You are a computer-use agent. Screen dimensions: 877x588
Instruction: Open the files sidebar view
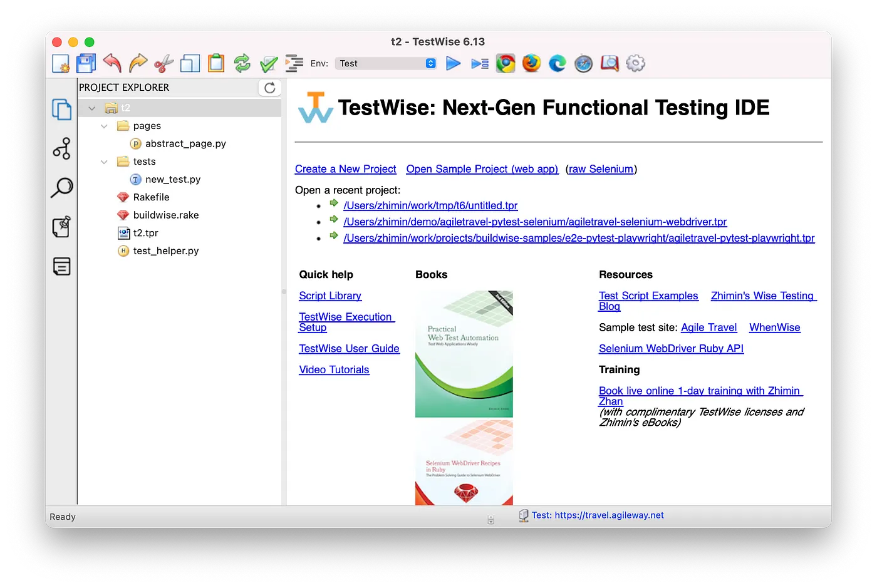[61, 110]
